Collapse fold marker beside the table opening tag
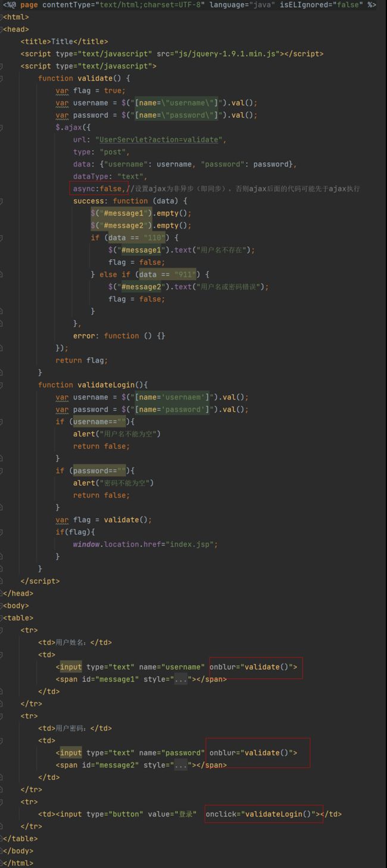Screen dimensions: 387x868 click(2, 618)
